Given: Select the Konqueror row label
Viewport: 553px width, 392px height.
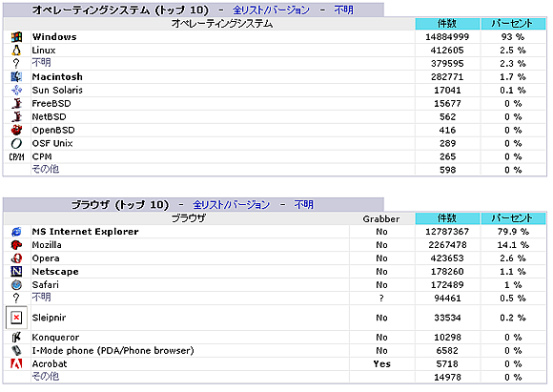Looking at the screenshot, I should point(55,338).
